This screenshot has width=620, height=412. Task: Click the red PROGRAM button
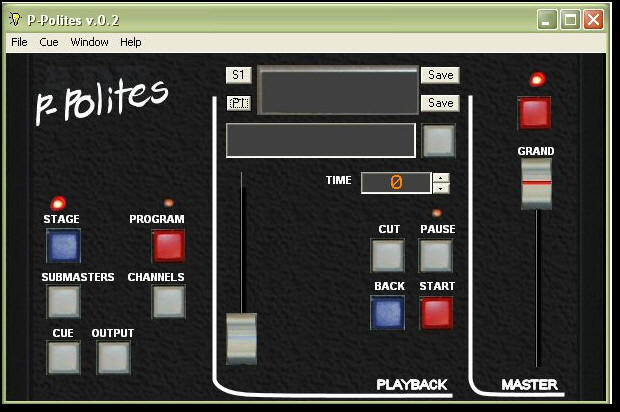pyautogui.click(x=169, y=246)
